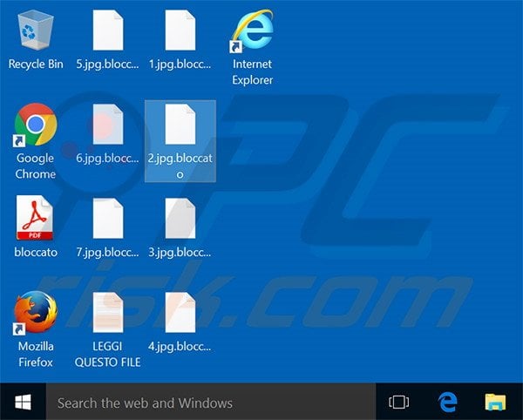Viewport: 523px width, 420px height.
Task: Select the 5.jpg.bloccato file
Action: (108, 31)
